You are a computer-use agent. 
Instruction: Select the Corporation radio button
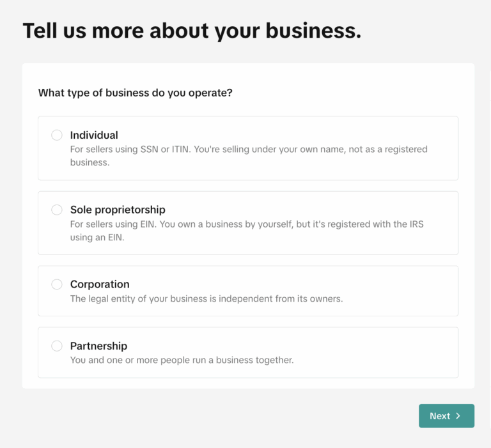57,284
